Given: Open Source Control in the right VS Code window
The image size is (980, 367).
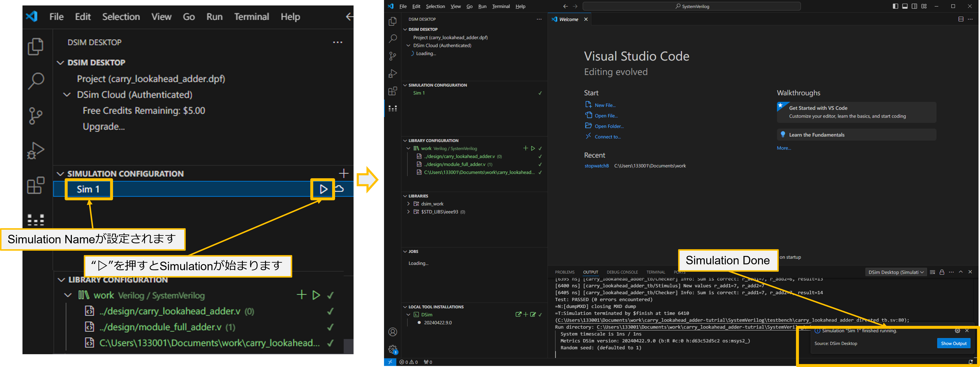Looking at the screenshot, I should coord(393,56).
